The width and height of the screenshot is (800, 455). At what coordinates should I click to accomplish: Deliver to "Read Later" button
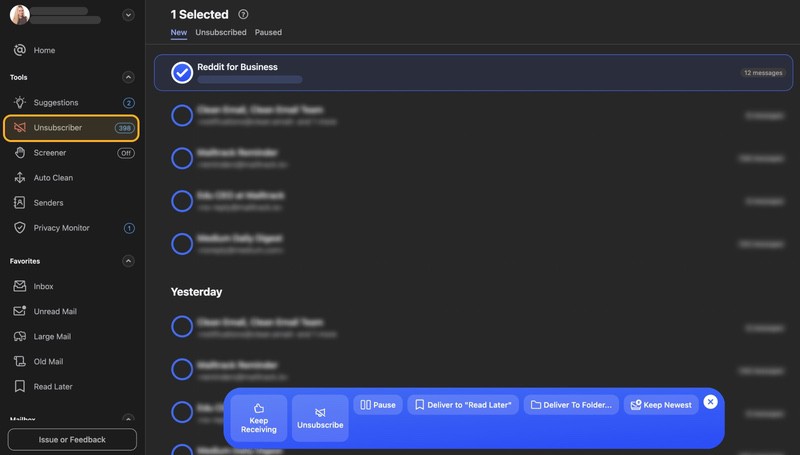(463, 405)
